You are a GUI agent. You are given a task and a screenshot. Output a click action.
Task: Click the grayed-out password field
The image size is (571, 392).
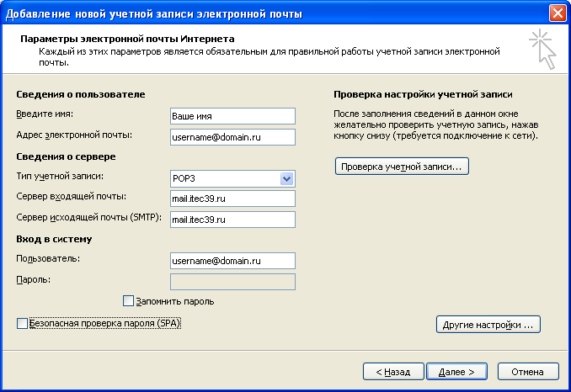232,282
